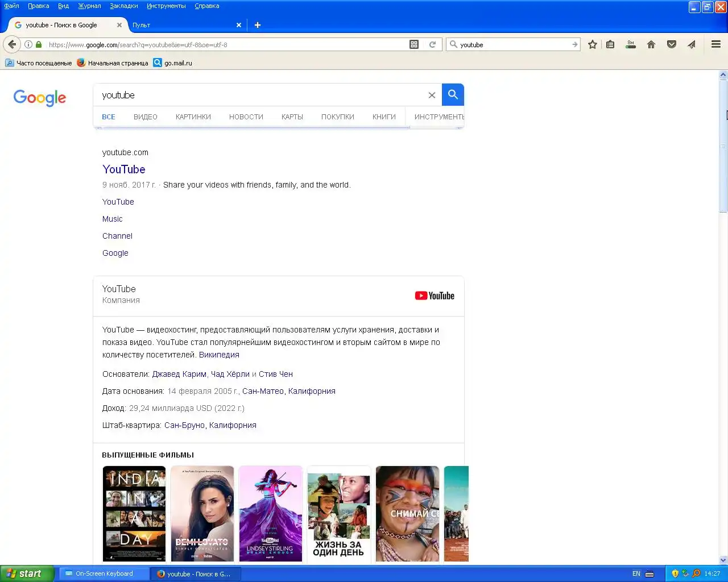Bookmark this page with the star icon

(593, 44)
